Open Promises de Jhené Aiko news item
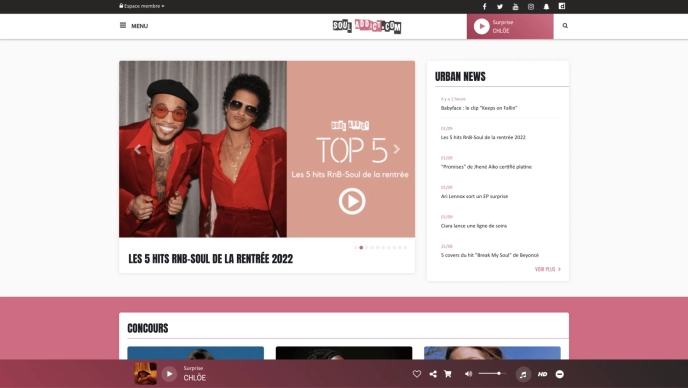Image resolution: width=688 pixels, height=388 pixels. click(486, 167)
